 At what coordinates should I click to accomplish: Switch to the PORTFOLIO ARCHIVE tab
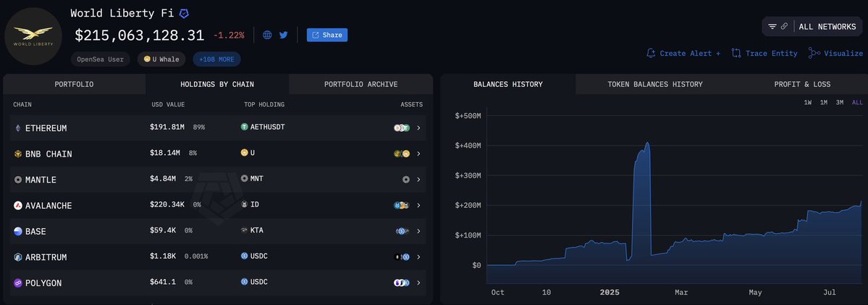point(361,84)
